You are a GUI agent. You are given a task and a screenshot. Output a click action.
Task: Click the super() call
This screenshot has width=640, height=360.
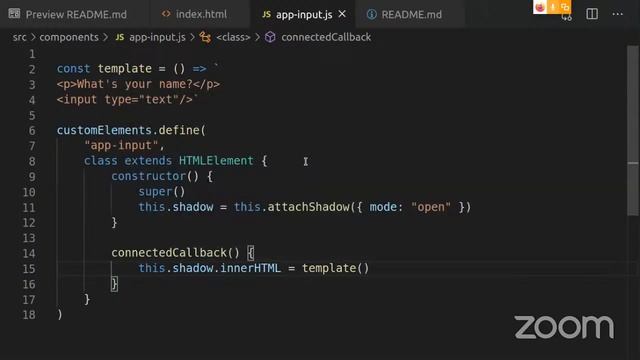tap(162, 191)
